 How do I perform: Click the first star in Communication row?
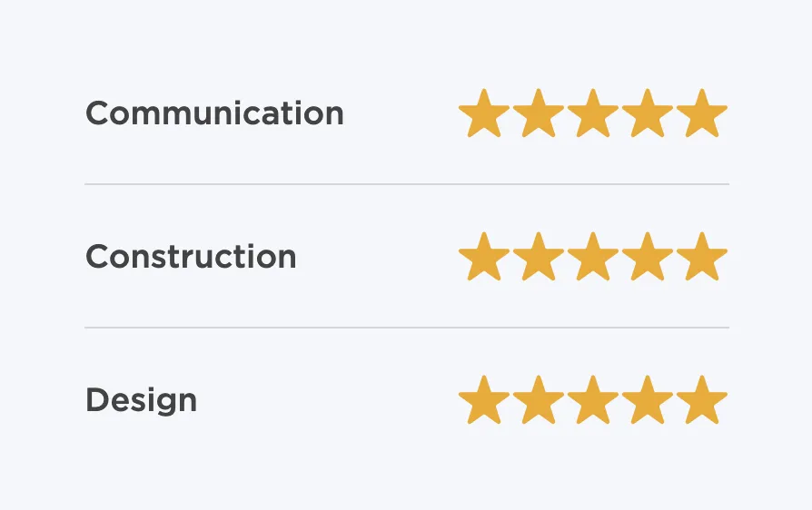484,113
